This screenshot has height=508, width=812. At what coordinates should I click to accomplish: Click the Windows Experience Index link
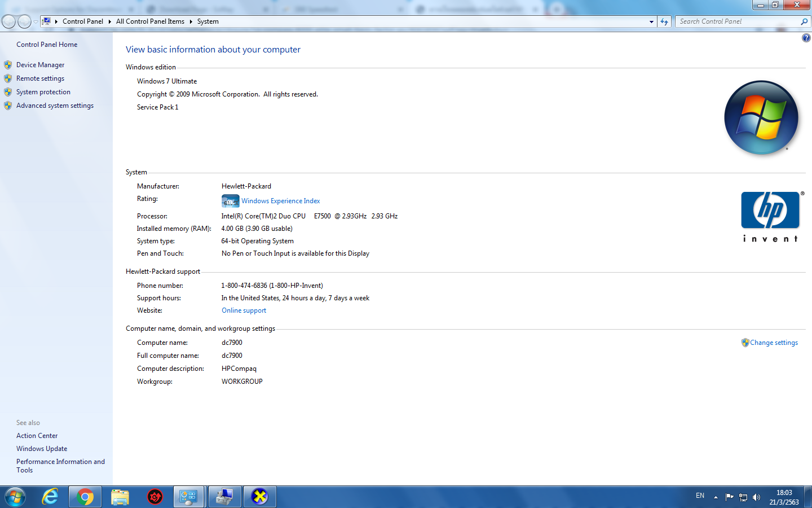[x=281, y=201]
